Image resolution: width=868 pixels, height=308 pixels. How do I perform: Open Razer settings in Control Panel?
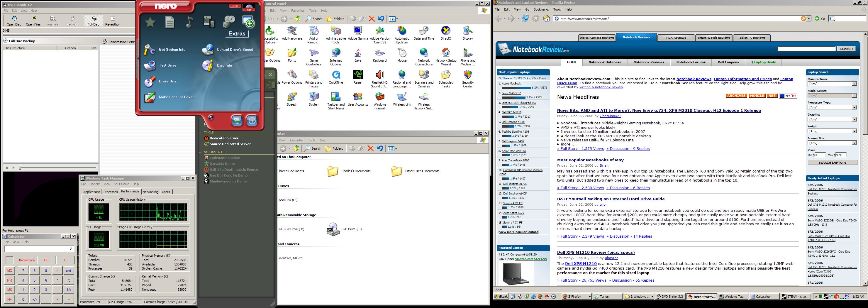[358, 77]
